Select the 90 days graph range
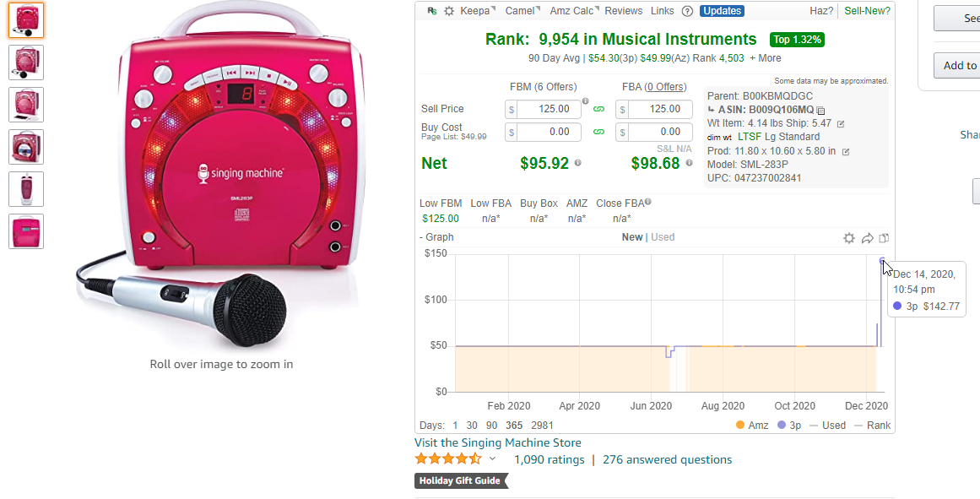Viewport: 980px width, 499px height. [492, 426]
